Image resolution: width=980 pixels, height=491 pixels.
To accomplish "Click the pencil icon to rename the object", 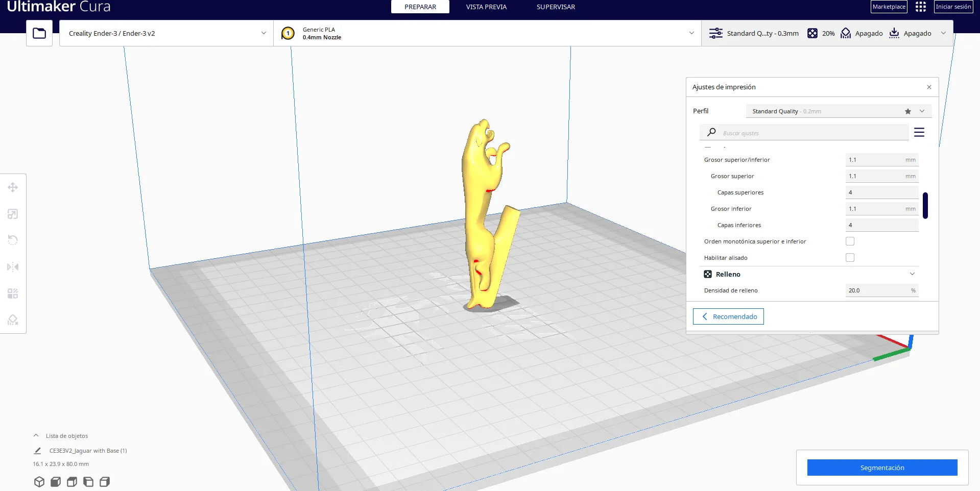I will coord(37,451).
